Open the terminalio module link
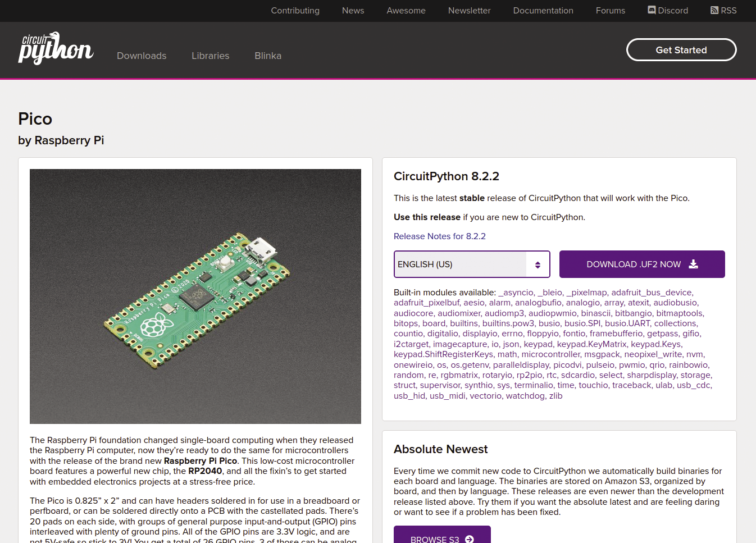 pyautogui.click(x=534, y=385)
